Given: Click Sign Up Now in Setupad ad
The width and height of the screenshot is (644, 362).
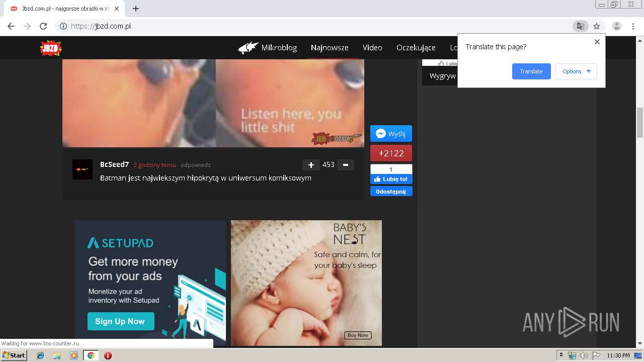Looking at the screenshot, I should [x=121, y=321].
